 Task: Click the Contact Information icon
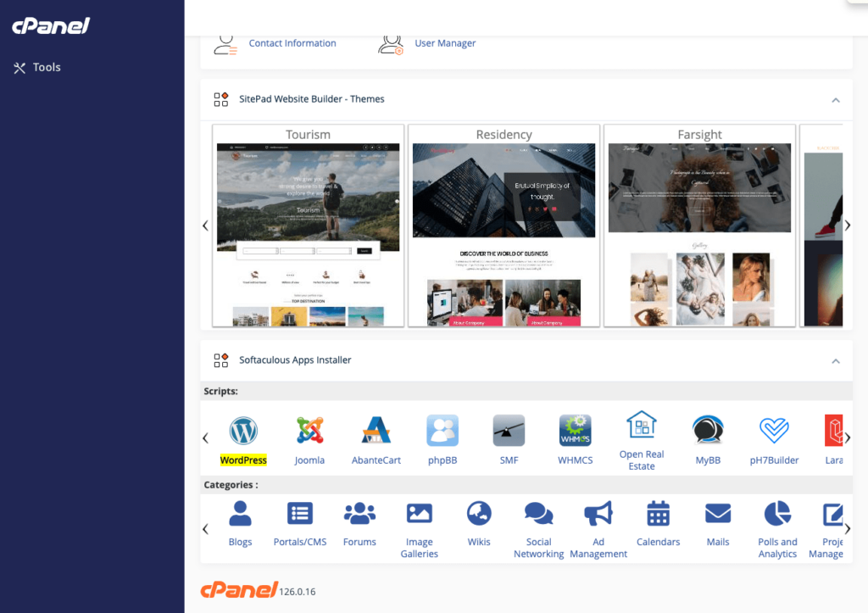[225, 44]
